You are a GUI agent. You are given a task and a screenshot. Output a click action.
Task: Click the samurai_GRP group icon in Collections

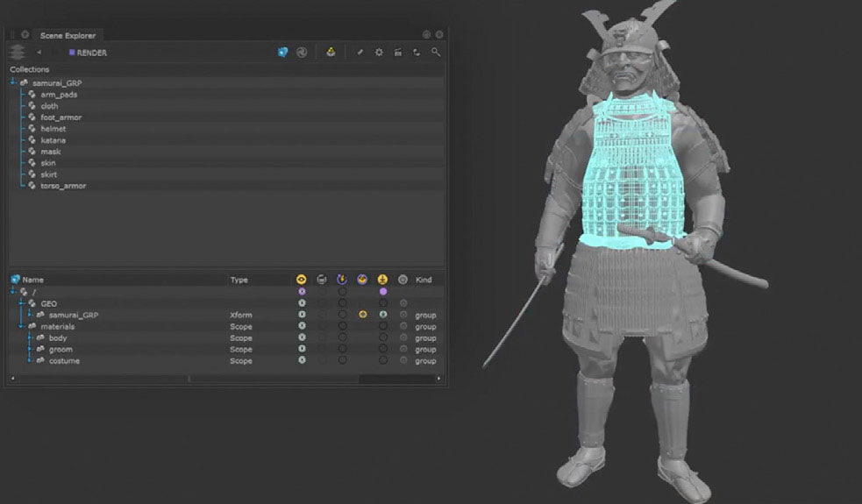pyautogui.click(x=24, y=83)
